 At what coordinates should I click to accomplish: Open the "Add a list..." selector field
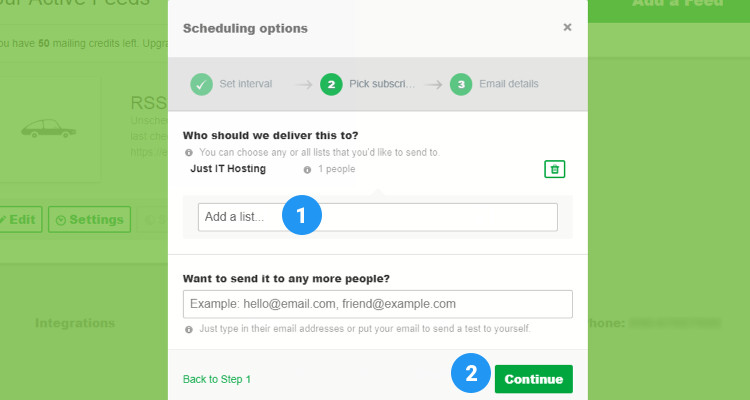(x=377, y=217)
